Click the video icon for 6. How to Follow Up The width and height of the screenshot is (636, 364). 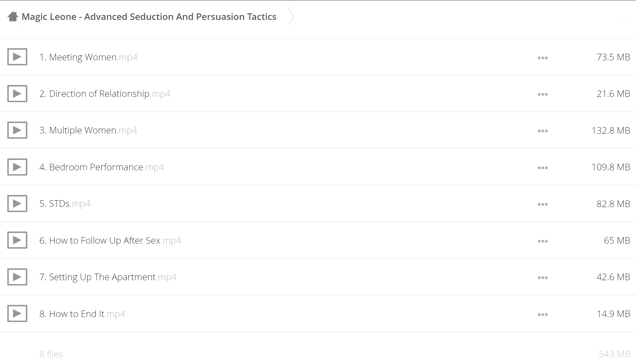click(17, 240)
